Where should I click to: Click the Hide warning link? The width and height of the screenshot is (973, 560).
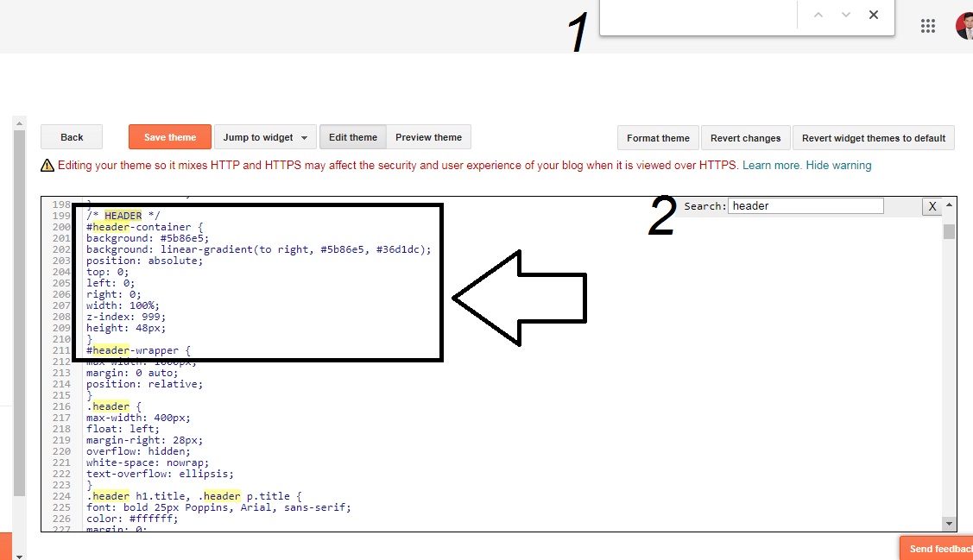[839, 166]
